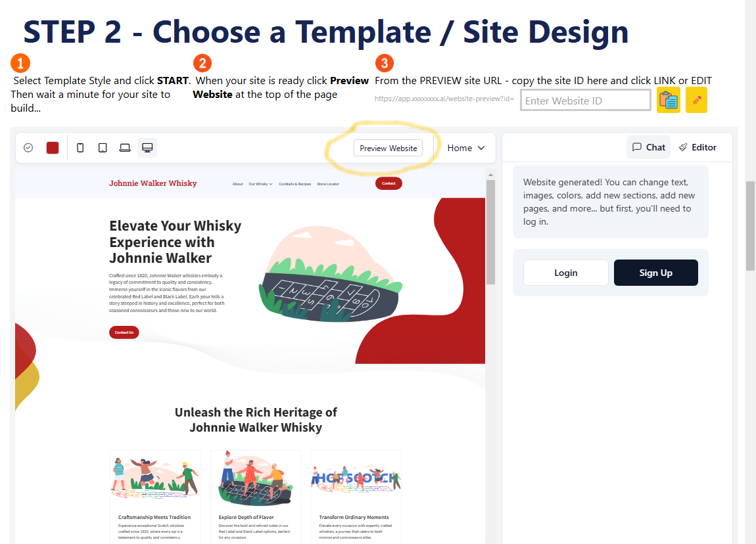This screenshot has width=756, height=544.
Task: Select the desktop monitor preview icon
Action: pos(147,147)
